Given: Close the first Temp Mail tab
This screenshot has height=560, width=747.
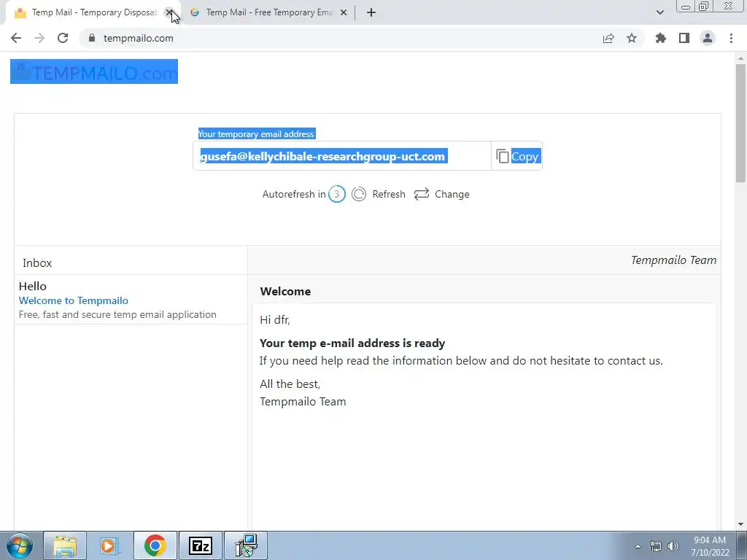Looking at the screenshot, I should pos(169,12).
